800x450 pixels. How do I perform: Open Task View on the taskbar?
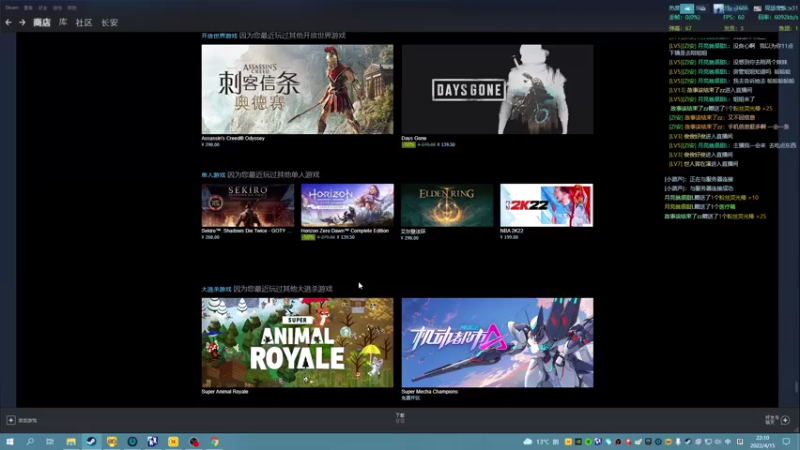click(50, 441)
